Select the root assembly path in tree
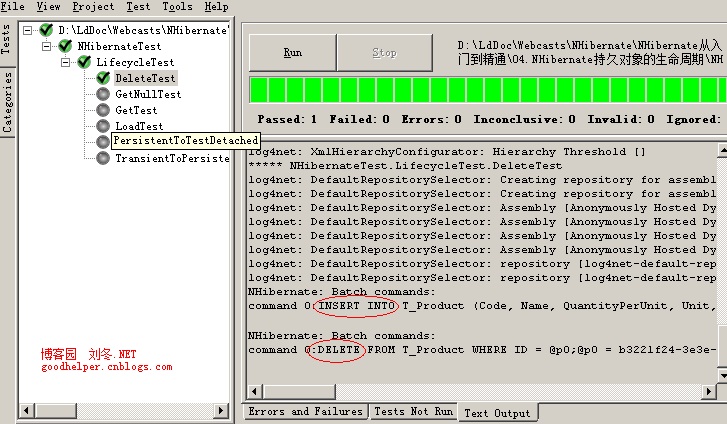 [x=144, y=31]
